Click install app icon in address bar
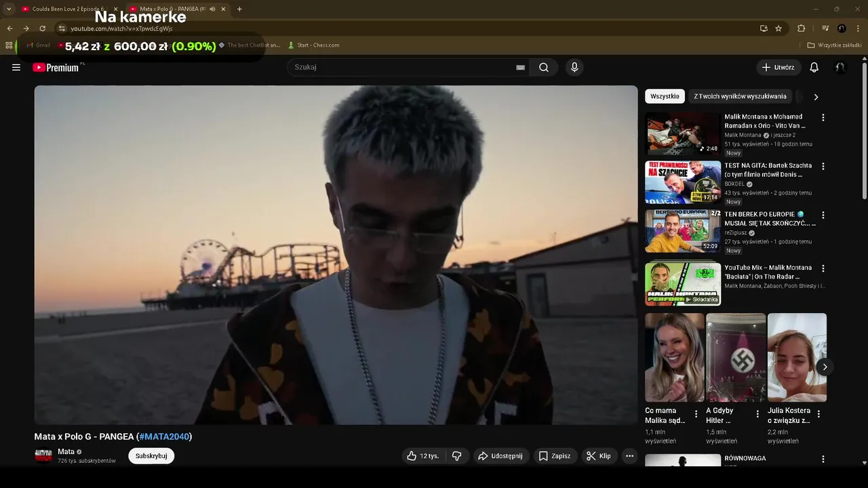Screen dimensions: 868x488 (764, 28)
